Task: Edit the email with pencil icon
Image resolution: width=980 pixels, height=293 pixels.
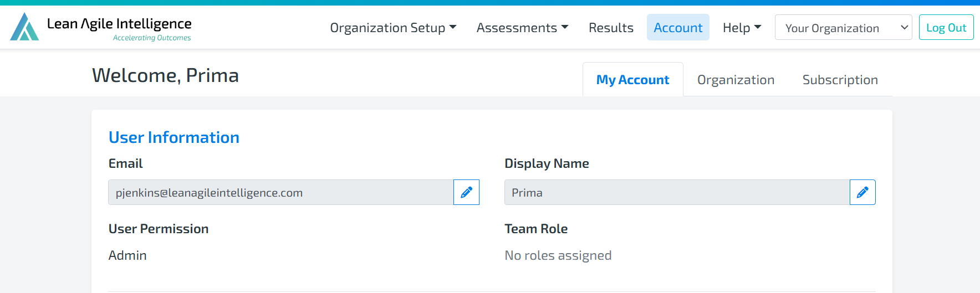Action: (466, 192)
